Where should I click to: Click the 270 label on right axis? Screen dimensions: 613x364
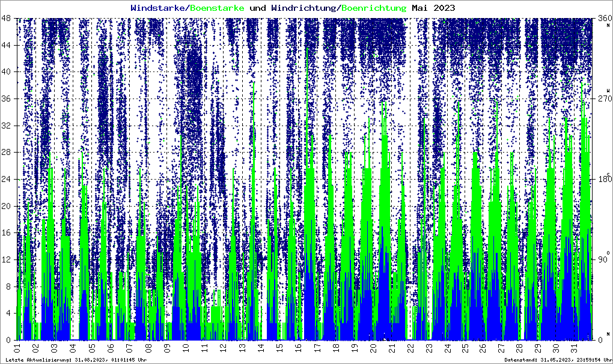point(603,99)
